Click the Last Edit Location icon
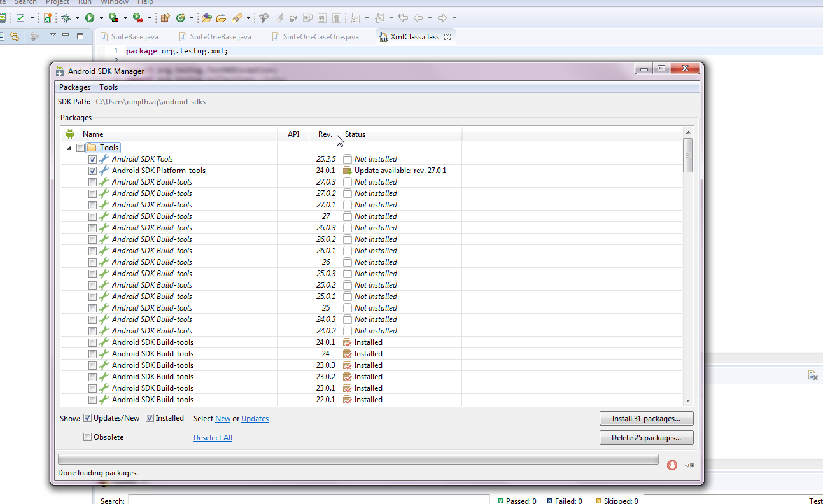 click(403, 18)
